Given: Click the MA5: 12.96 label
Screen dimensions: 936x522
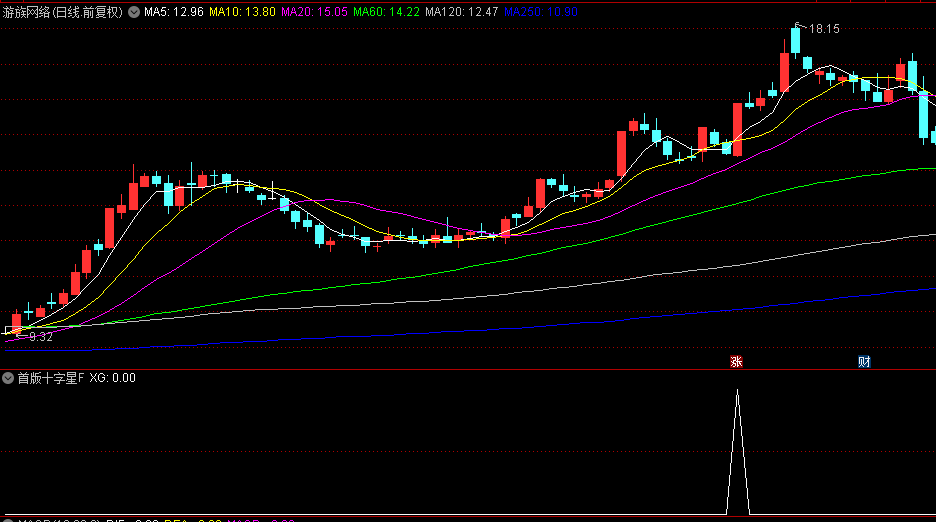Looking at the screenshot, I should [174, 12].
